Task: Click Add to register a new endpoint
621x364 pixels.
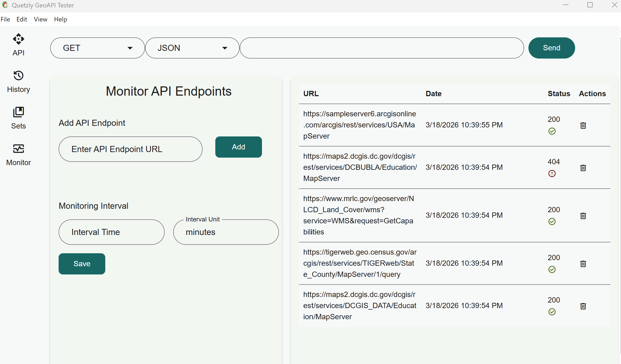Action: click(238, 147)
